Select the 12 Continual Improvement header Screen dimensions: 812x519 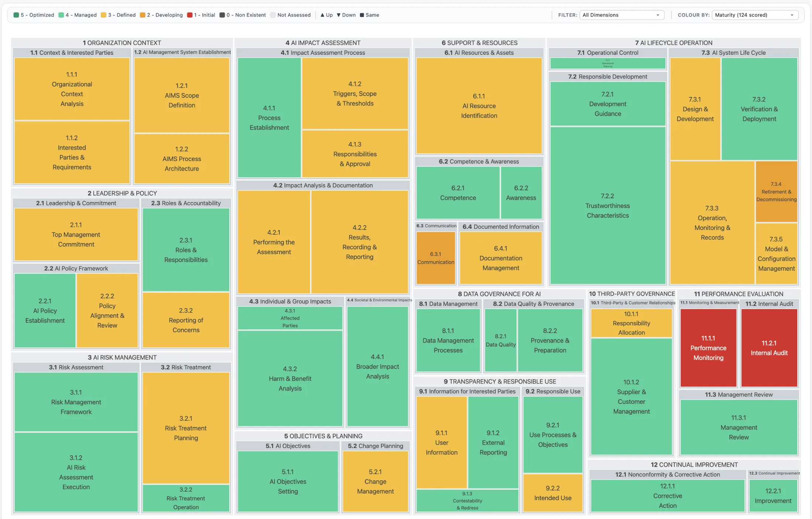[x=694, y=465]
